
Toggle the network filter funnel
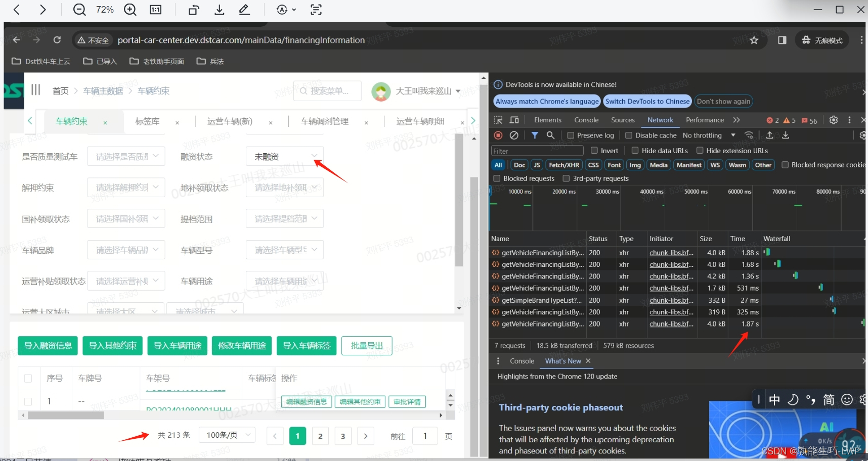pos(535,135)
